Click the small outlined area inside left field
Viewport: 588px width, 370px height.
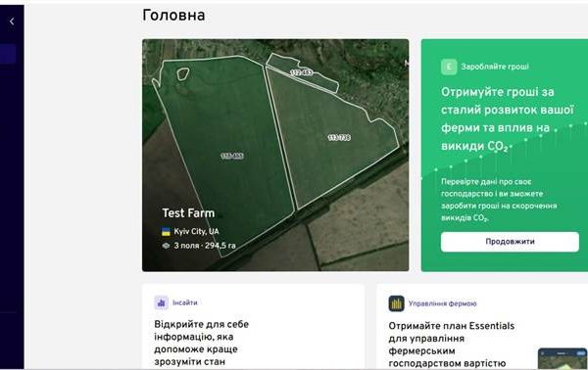182,73
